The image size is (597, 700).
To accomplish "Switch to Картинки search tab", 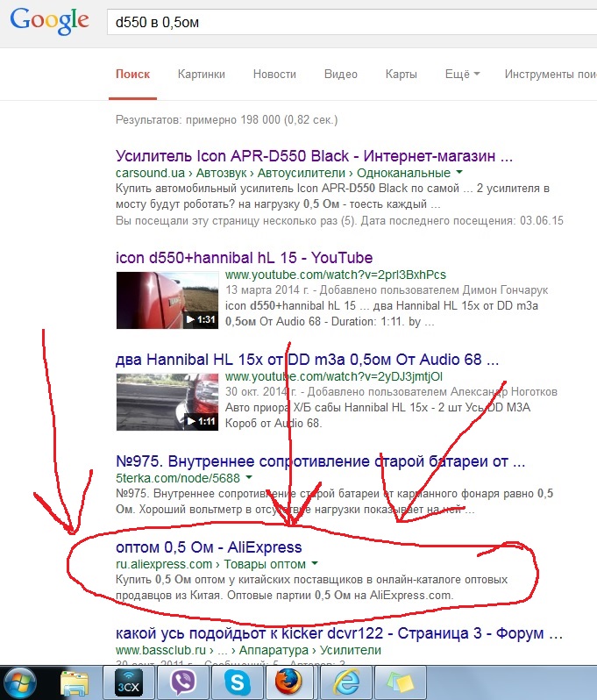I will click(x=201, y=75).
